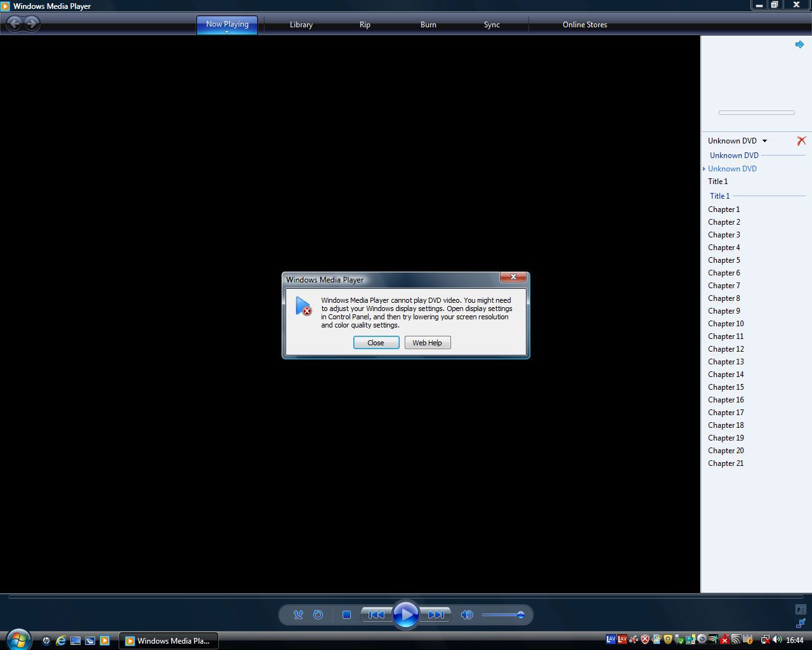The image size is (812, 650).
Task: Click Safely Remove Hardware tray icon
Action: (679, 639)
